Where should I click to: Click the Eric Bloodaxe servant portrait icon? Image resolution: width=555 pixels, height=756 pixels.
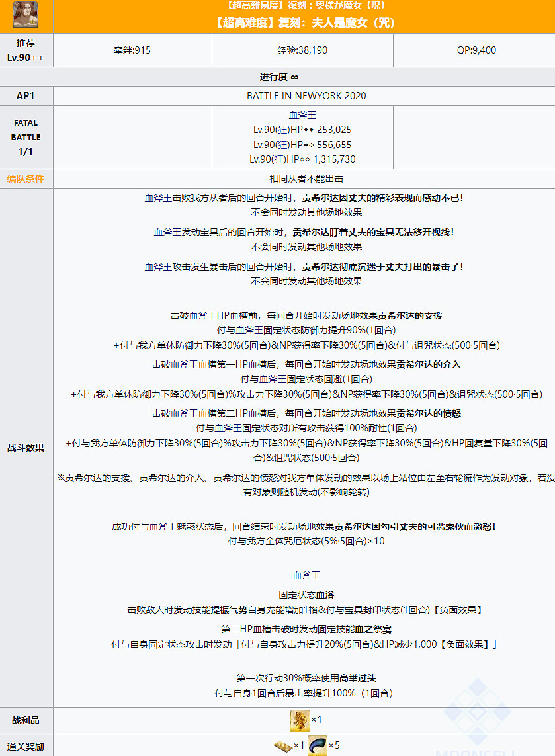pyautogui.click(x=26, y=15)
